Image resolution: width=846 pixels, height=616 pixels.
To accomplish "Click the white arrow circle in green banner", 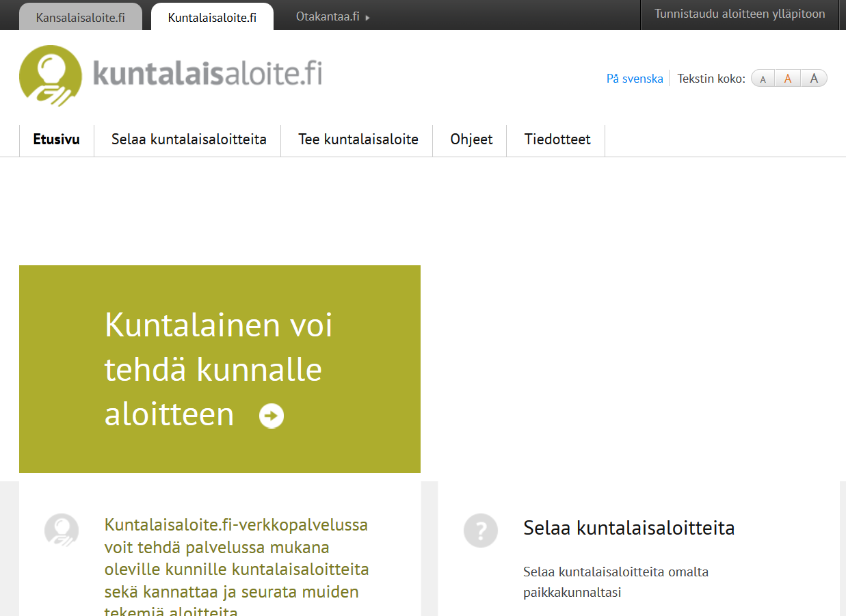I will coord(272,416).
